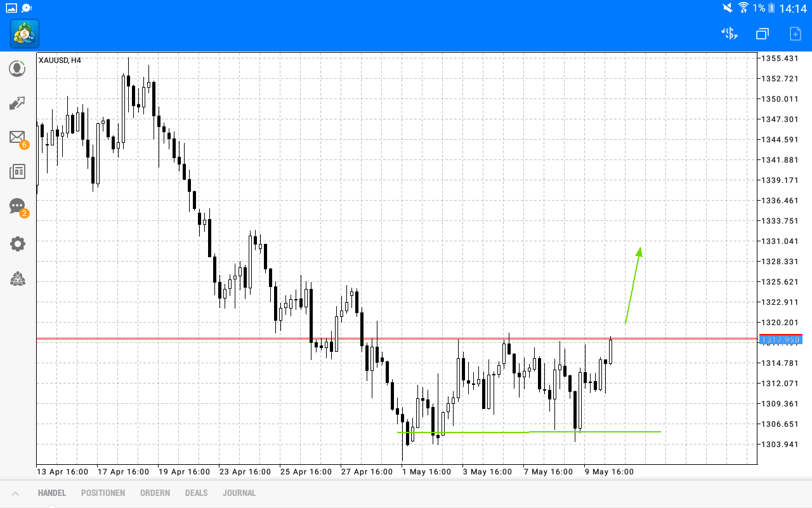
Task: Open the instrument switcher icon
Action: pyautogui.click(x=729, y=34)
